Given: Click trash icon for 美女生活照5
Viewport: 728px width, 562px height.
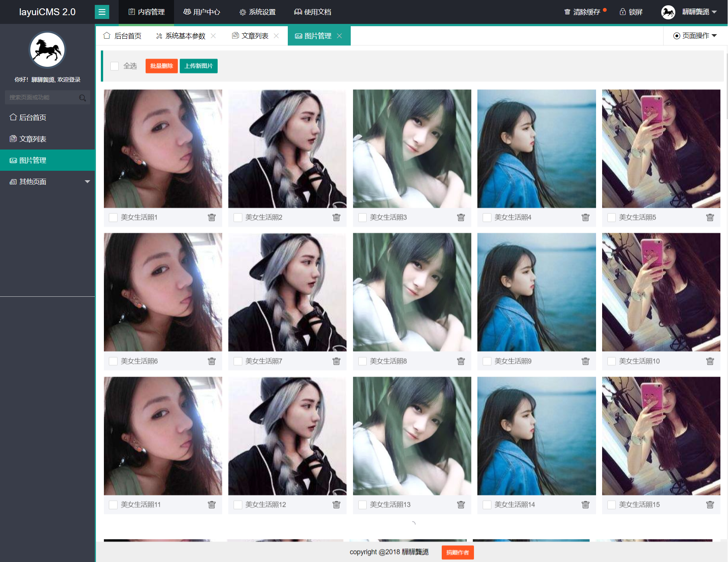Looking at the screenshot, I should pos(710,217).
